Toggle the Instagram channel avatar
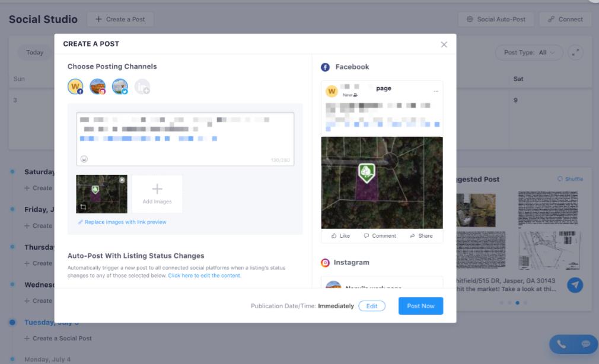The height and width of the screenshot is (364, 599). (98, 87)
